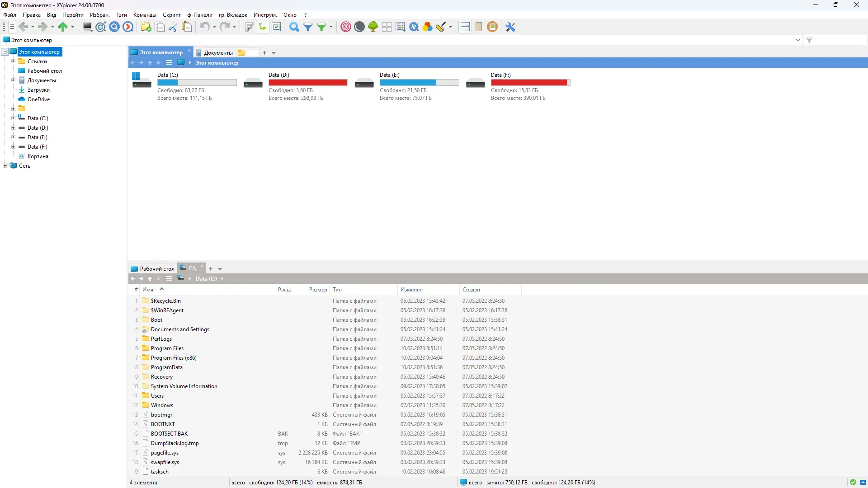Open the Инструм. menu
This screenshot has width=868, height=488.
[x=265, y=15]
